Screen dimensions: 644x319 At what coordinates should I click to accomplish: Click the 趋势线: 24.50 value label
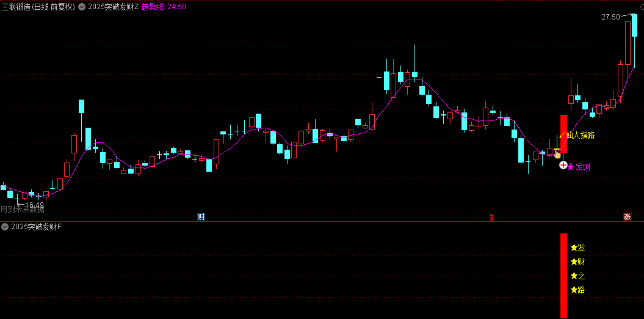tap(164, 7)
